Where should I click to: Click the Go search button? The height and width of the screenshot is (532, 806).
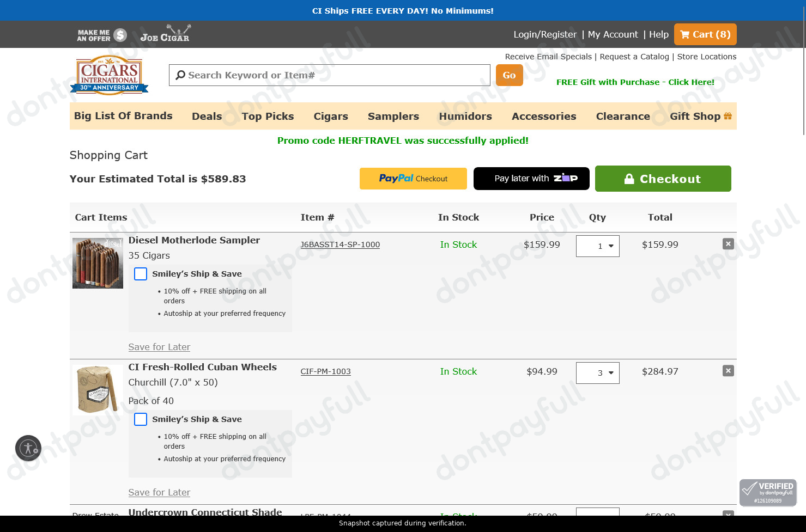click(510, 75)
